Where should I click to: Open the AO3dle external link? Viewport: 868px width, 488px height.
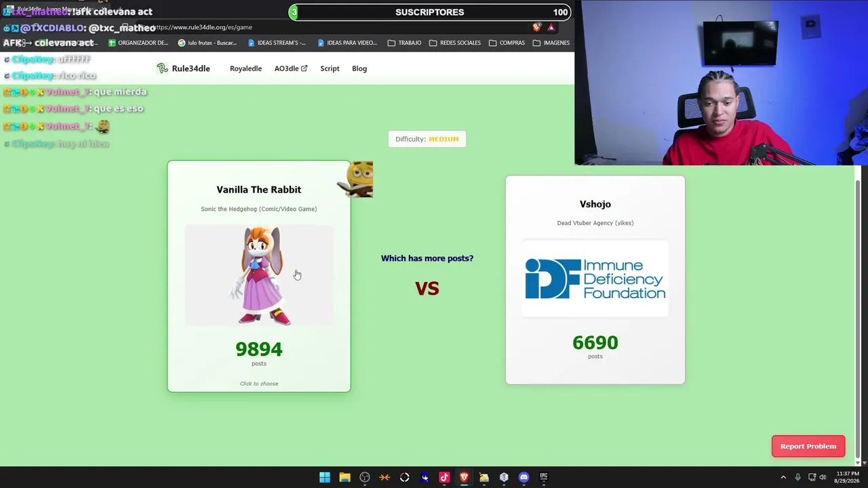click(290, 68)
